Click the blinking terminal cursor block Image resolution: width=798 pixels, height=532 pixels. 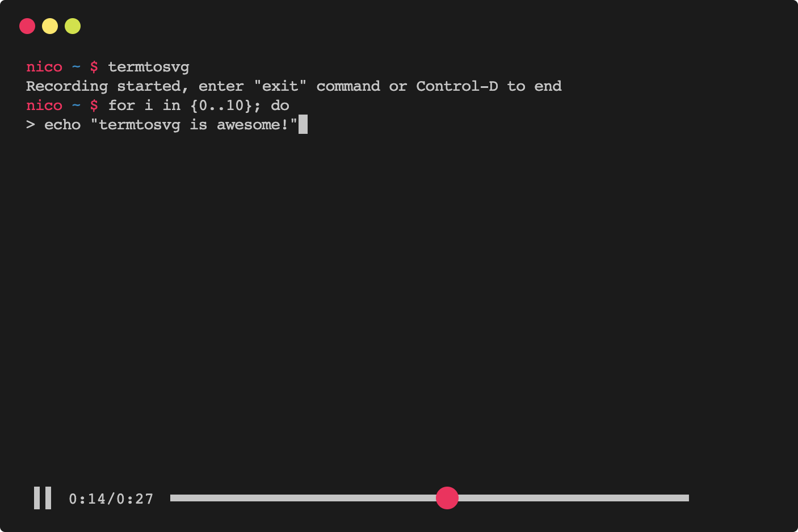(303, 124)
